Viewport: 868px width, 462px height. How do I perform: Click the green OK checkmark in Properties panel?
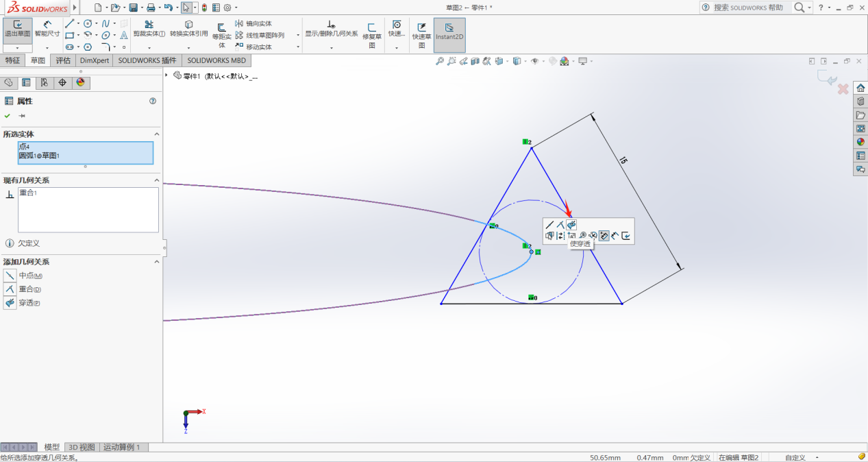click(x=8, y=116)
